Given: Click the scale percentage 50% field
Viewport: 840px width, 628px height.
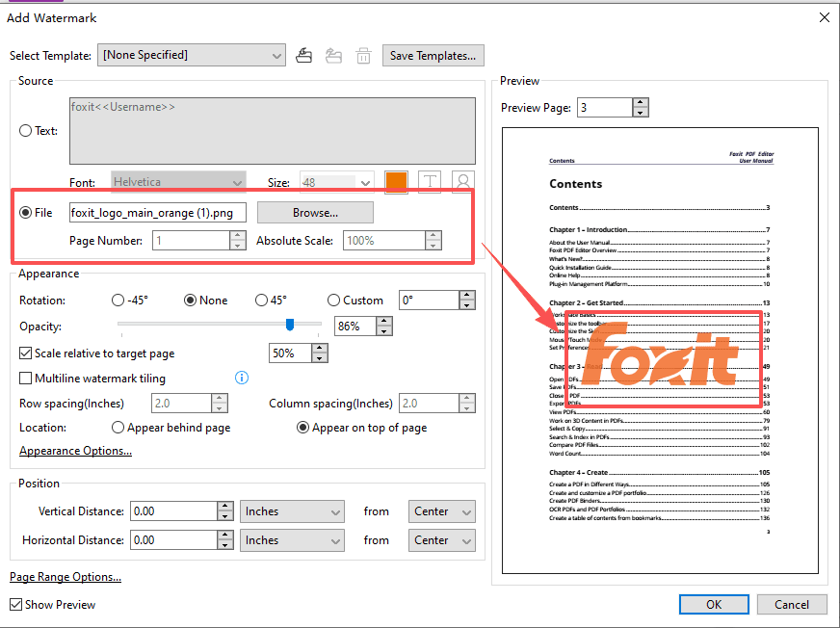Looking at the screenshot, I should click(x=290, y=353).
